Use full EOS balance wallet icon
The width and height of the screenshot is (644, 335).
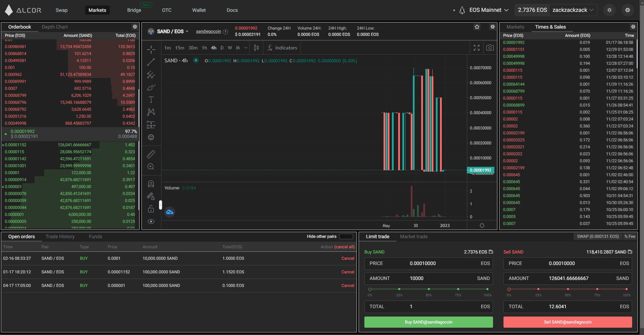pyautogui.click(x=491, y=252)
